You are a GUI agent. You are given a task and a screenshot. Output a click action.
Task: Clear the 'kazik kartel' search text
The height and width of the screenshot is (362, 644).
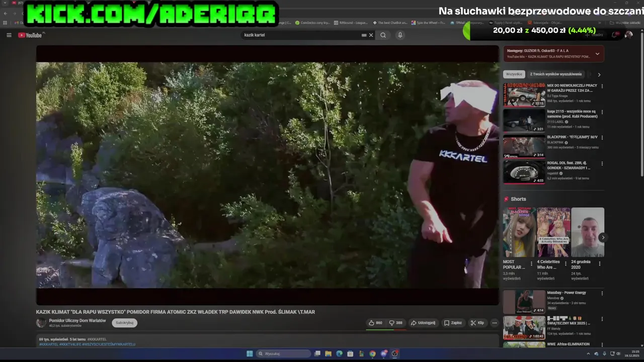[x=371, y=35]
